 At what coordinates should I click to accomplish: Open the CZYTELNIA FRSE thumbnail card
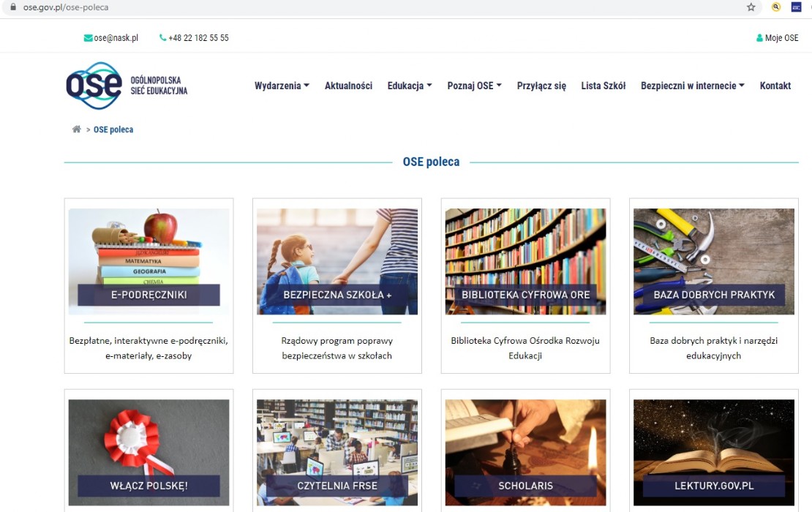[337, 453]
